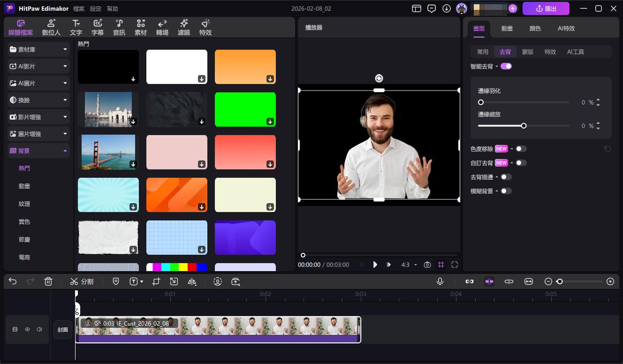Click the 匯出 export button
623x364 pixels.
pos(546,8)
